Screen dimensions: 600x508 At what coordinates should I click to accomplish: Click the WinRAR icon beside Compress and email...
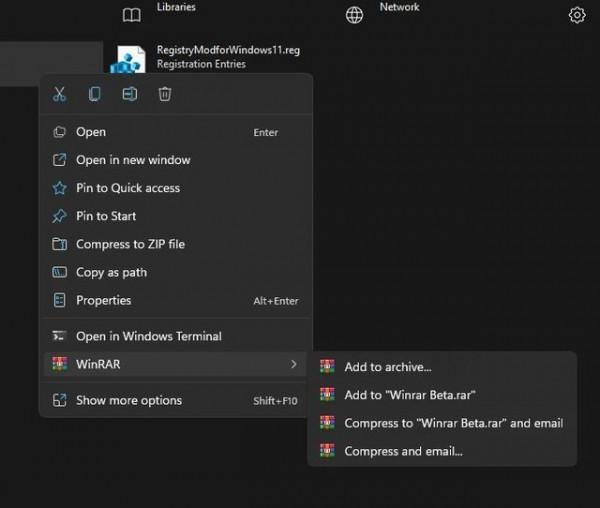pos(328,451)
